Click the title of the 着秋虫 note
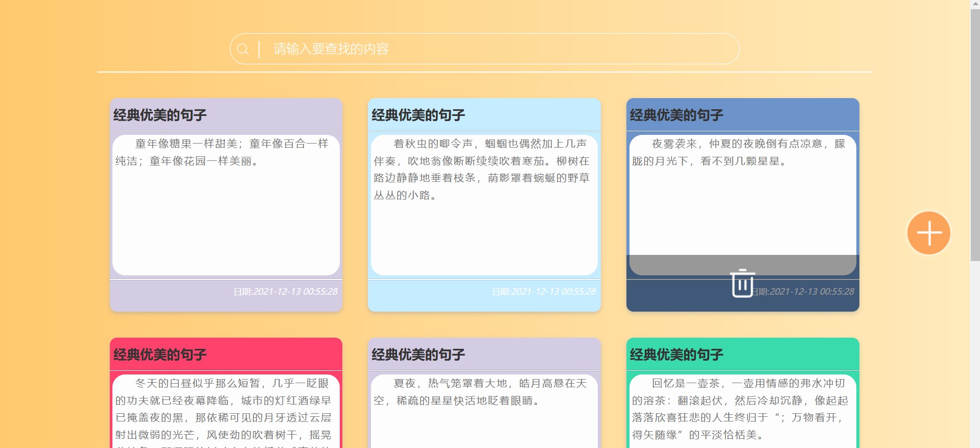The image size is (980, 448). 418,115
